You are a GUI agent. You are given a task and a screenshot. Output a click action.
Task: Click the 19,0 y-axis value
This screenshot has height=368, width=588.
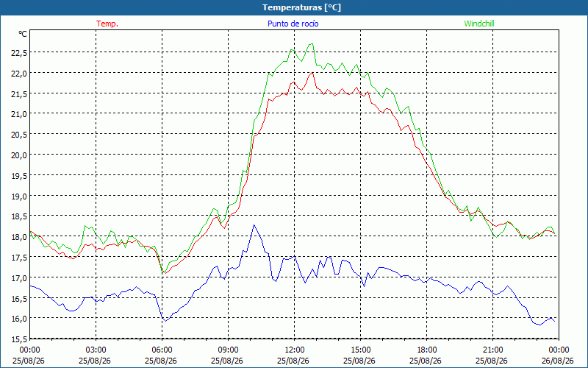coord(19,197)
